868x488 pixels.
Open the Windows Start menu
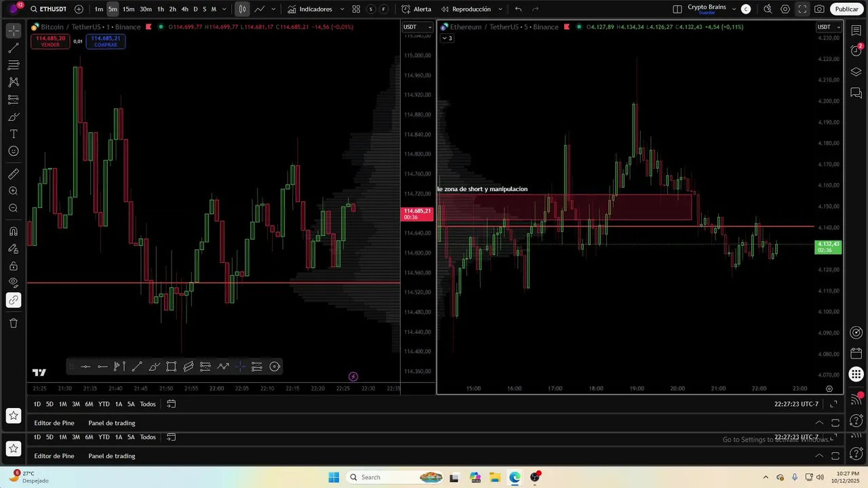[x=334, y=477]
